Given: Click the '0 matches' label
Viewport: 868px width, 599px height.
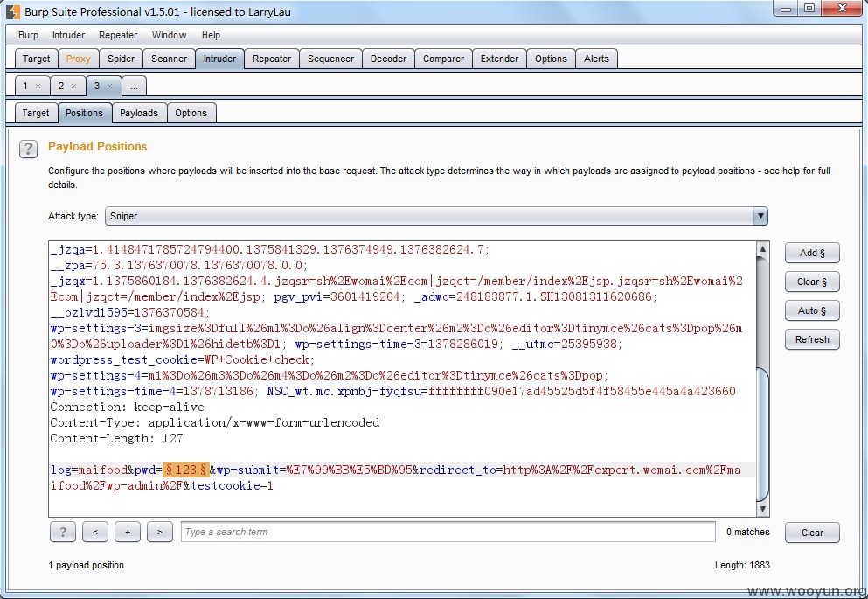Looking at the screenshot, I should coord(748,532).
